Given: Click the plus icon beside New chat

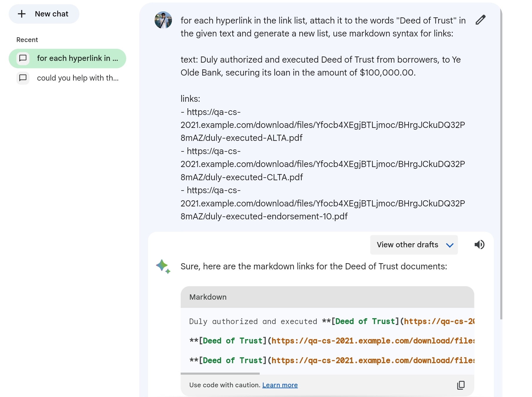Looking at the screenshot, I should (x=22, y=14).
